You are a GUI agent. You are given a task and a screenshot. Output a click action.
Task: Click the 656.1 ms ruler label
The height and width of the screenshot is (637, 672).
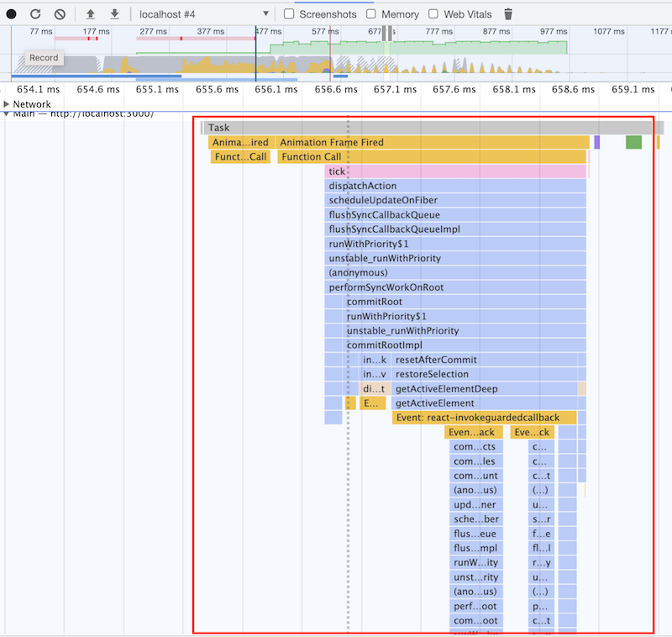[276, 90]
